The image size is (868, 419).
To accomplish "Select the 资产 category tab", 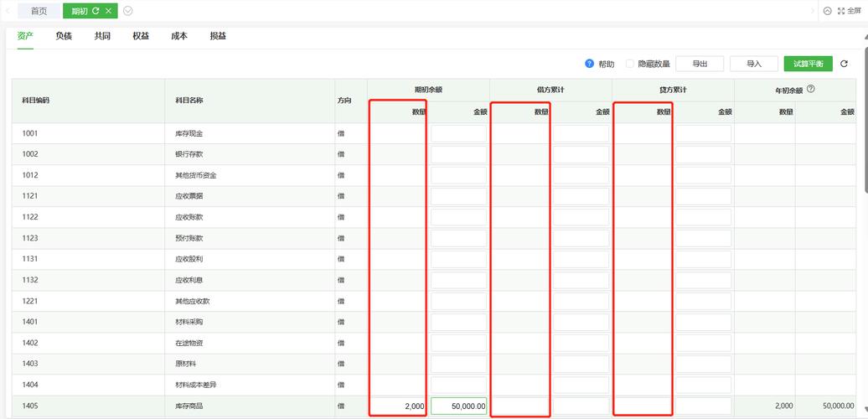I will click(25, 36).
